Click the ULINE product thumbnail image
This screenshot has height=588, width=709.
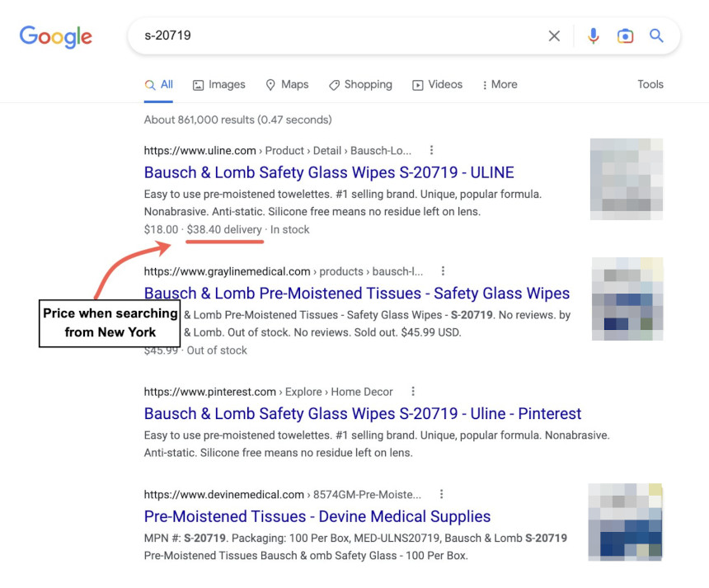click(626, 178)
